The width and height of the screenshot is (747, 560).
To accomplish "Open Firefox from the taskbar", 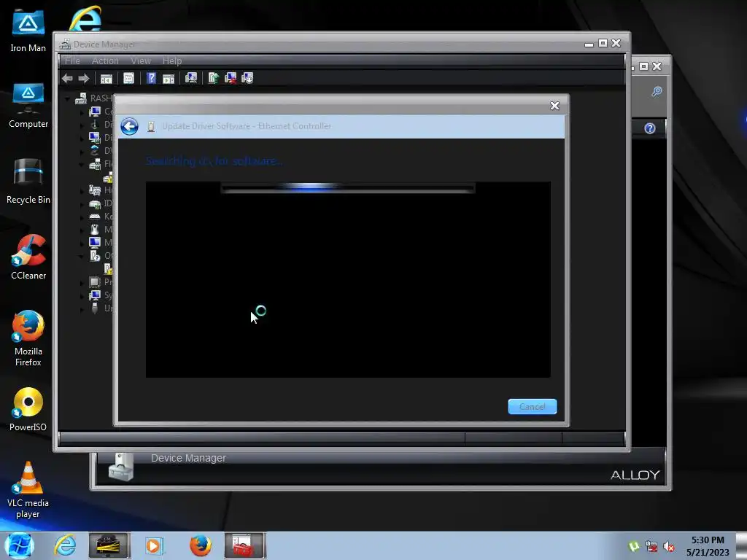I will [x=201, y=545].
